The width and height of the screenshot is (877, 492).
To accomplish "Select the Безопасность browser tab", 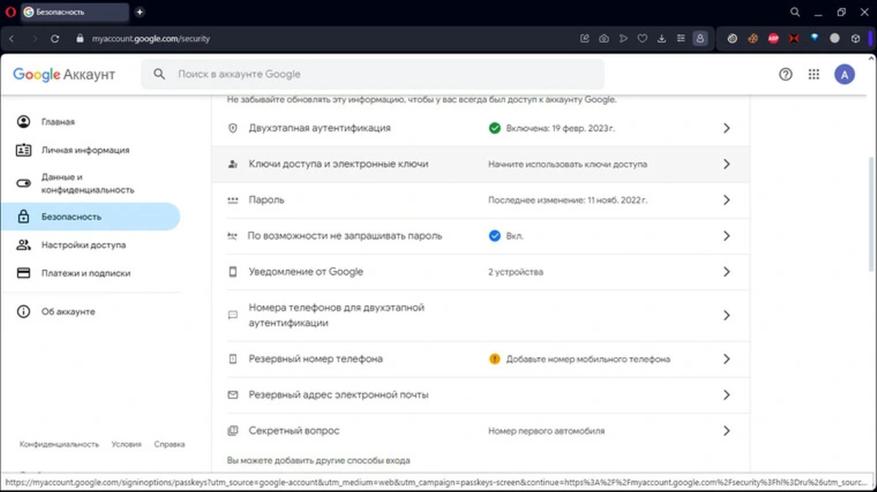I will pyautogui.click(x=75, y=12).
